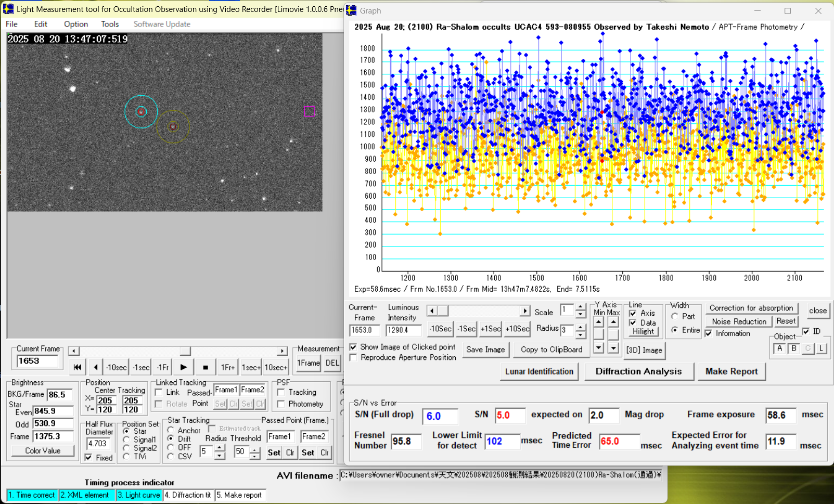Select object A in the Object group

[779, 348]
